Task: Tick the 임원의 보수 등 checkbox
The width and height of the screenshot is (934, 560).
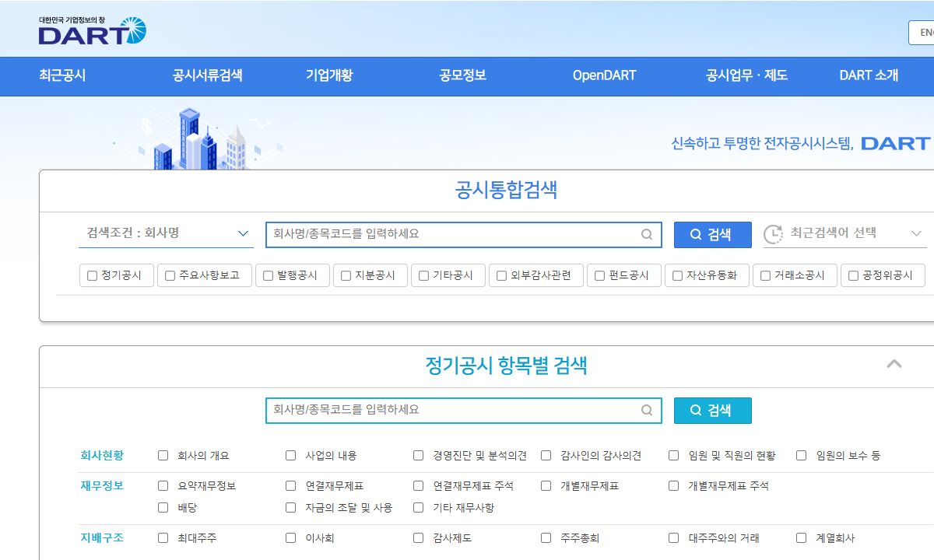Action: point(801,456)
